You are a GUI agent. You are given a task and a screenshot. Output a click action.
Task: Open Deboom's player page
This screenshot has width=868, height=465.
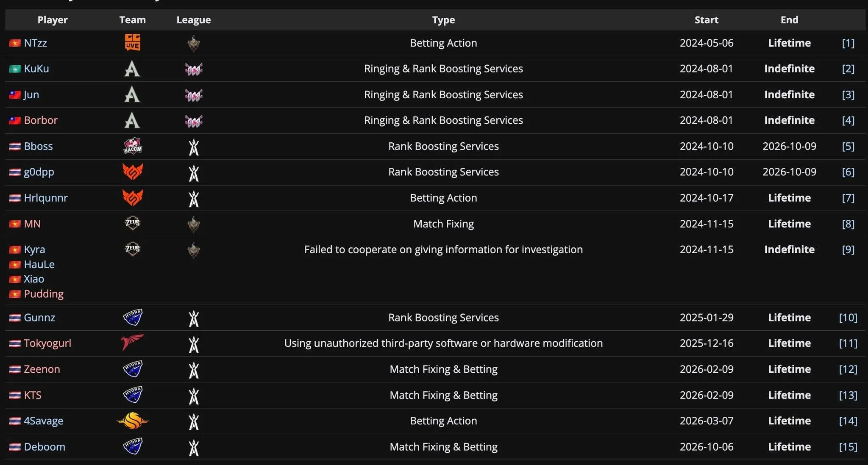click(x=45, y=447)
